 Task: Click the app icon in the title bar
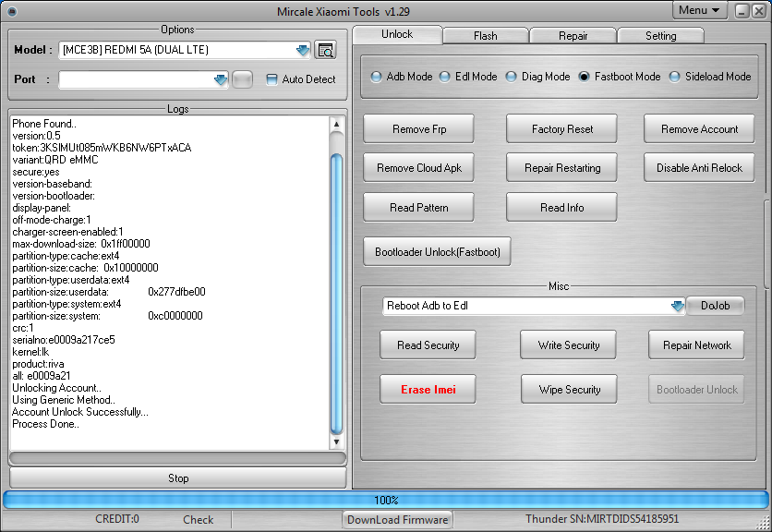12,11
